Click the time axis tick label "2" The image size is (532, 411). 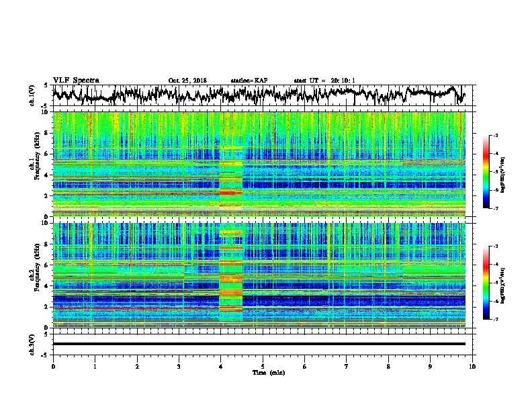pos(137,367)
